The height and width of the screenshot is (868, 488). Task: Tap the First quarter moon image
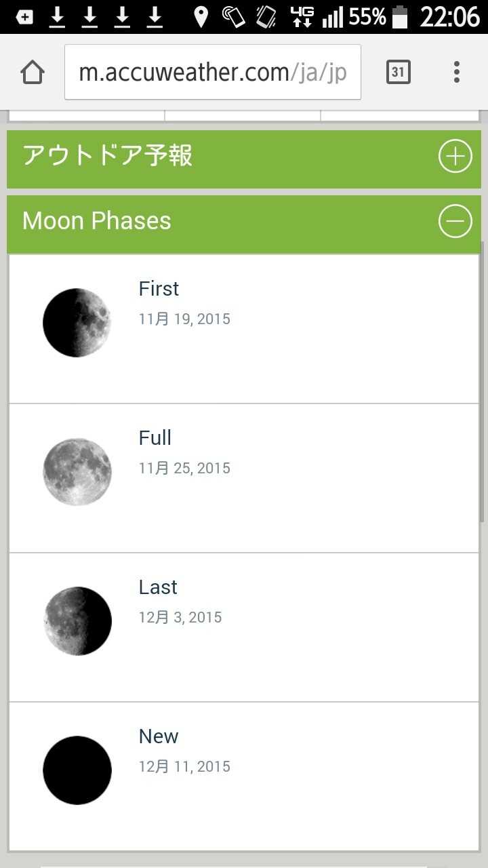(77, 323)
